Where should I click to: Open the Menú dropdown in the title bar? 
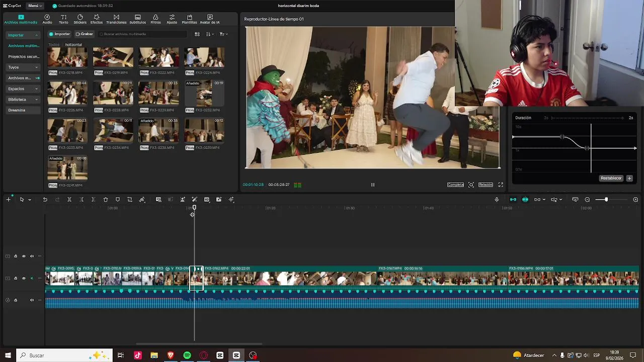[35, 6]
